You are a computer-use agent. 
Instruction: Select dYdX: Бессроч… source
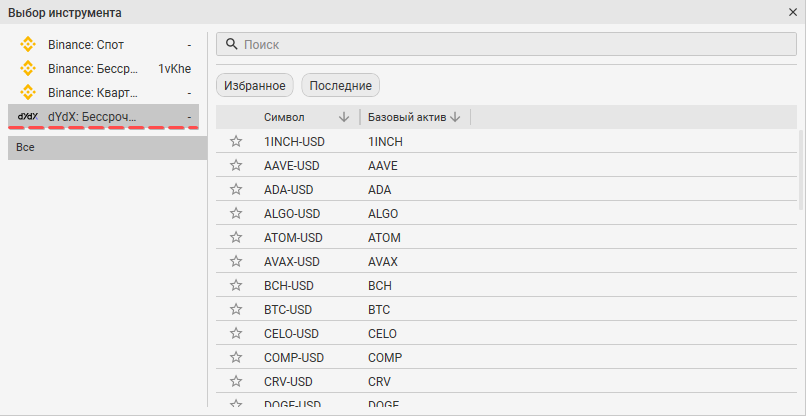coord(103,117)
